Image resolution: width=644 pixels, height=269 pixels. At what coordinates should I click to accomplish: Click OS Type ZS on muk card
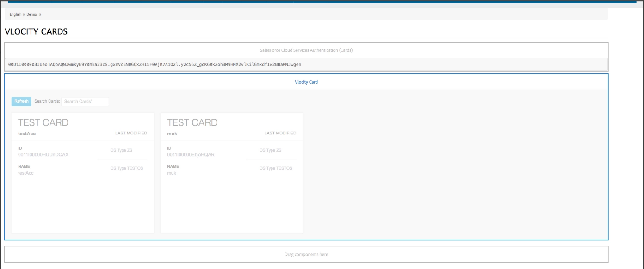click(270, 150)
